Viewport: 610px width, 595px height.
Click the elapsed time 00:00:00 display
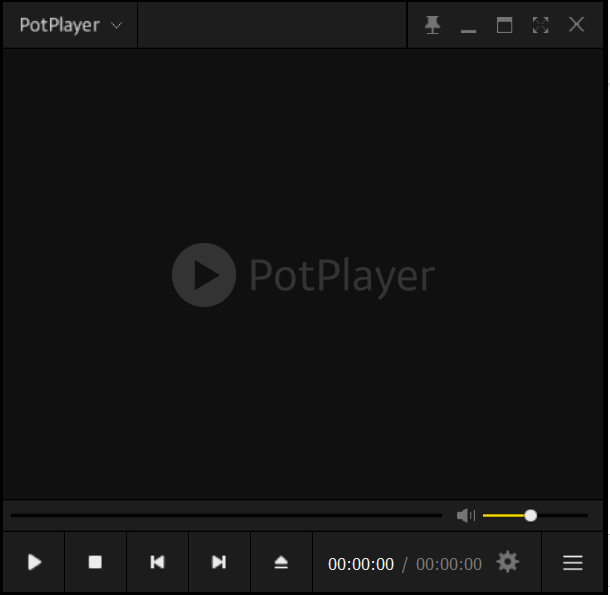(361, 564)
